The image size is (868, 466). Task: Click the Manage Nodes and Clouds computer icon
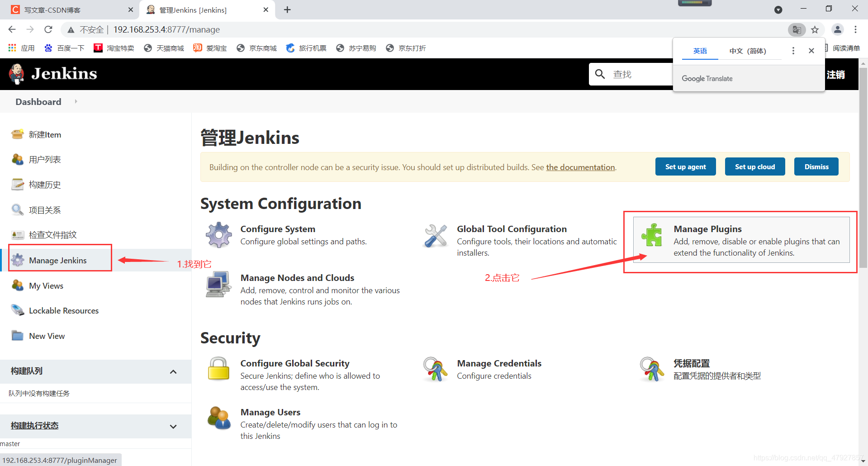[219, 284]
